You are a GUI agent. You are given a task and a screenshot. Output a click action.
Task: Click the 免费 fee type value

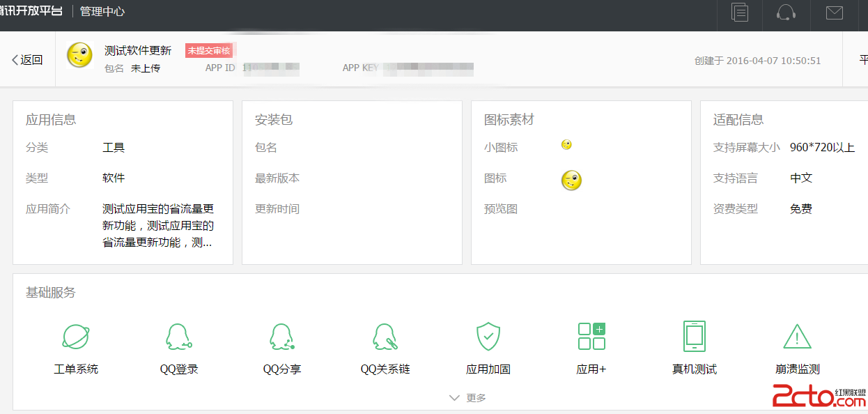(801, 209)
